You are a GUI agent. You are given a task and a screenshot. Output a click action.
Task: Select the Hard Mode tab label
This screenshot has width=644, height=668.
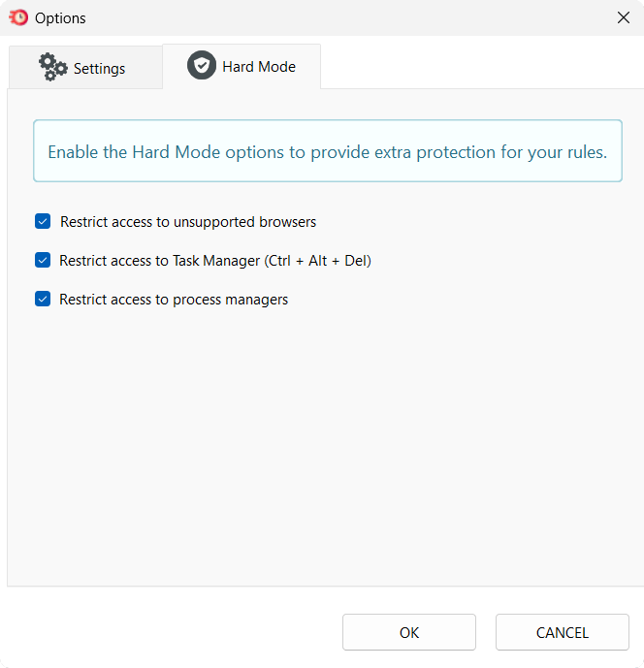click(258, 67)
